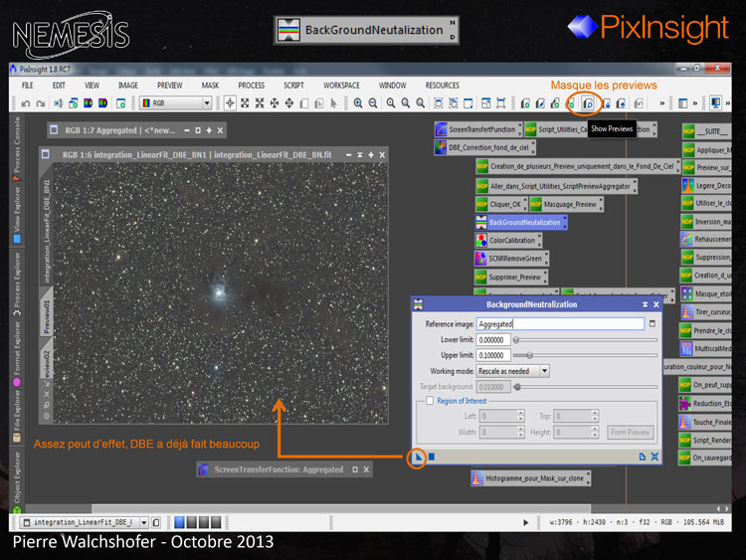Select the ColorCalibration process icon
Image resolution: width=746 pixels, height=560 pixels.
click(508, 241)
